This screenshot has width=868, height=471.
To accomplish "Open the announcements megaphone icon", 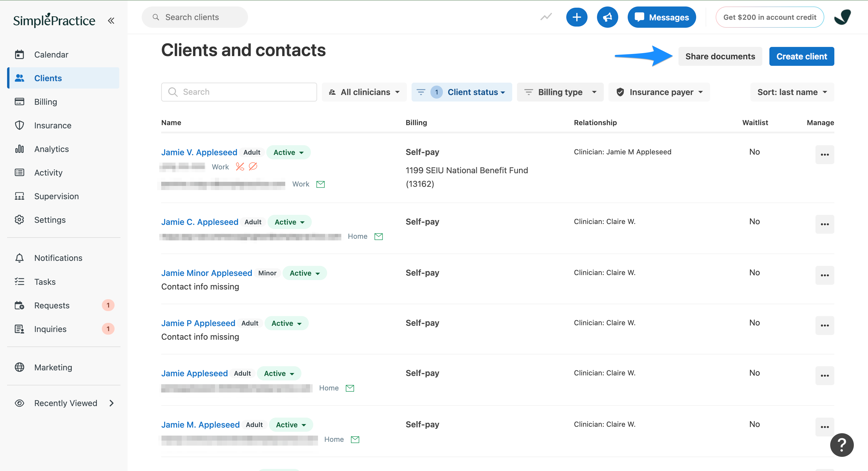I will (607, 17).
